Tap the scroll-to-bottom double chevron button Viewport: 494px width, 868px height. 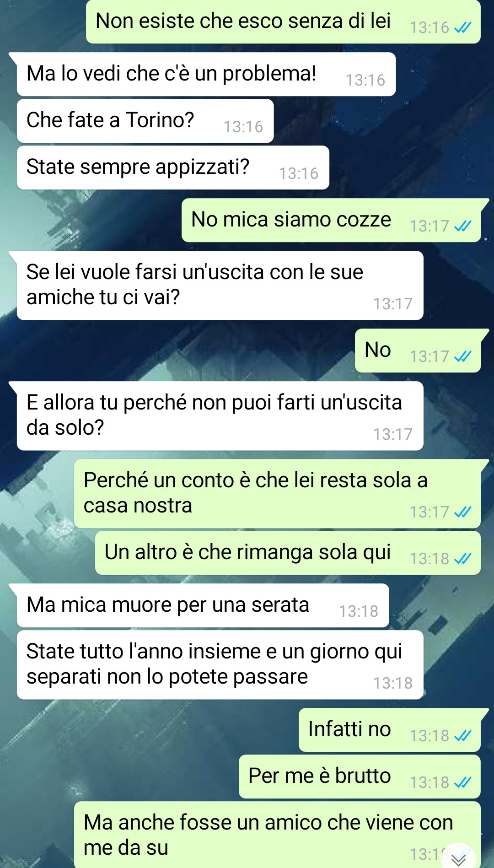click(x=458, y=856)
